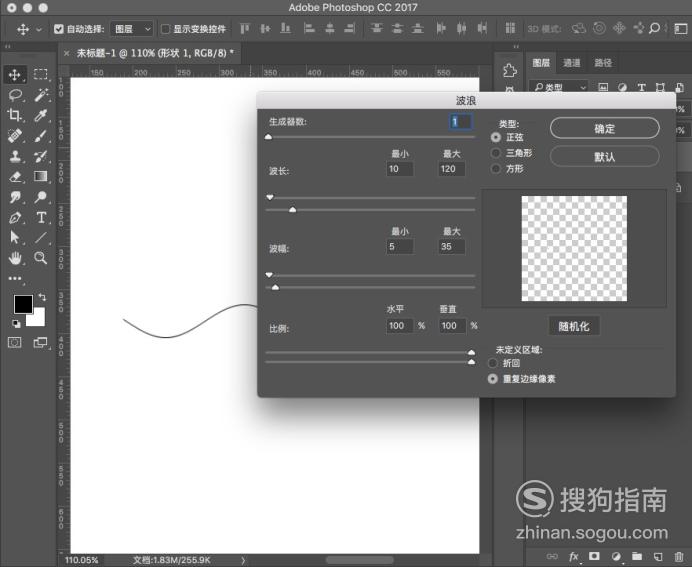Screen dimensions: 692x567
Task: Click the 波幅 最大 input field
Action: (x=452, y=247)
